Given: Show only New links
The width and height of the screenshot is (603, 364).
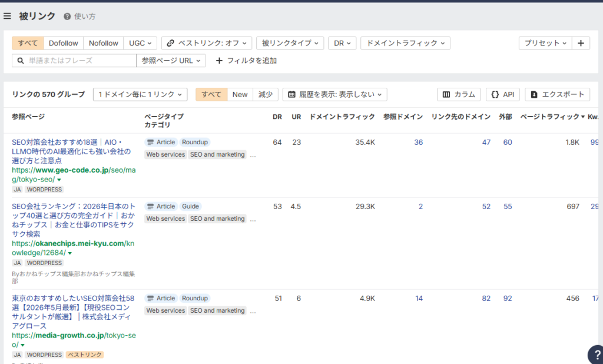Looking at the screenshot, I should (x=240, y=94).
